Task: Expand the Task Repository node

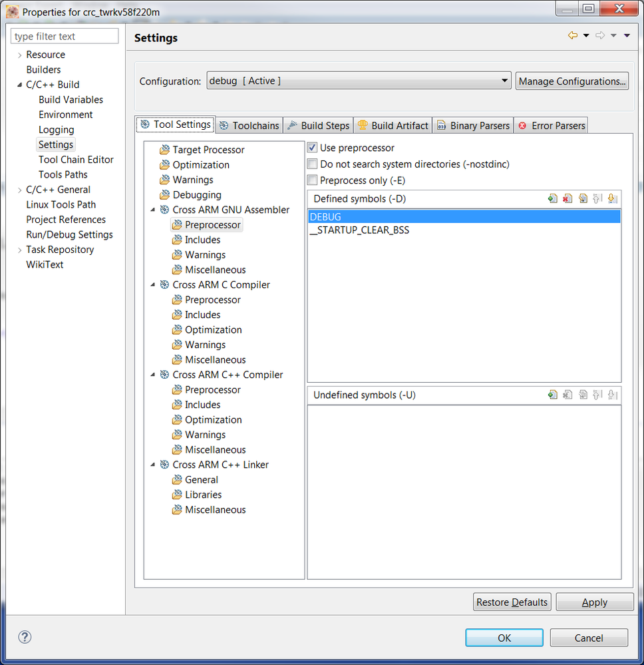Action: coord(19,250)
